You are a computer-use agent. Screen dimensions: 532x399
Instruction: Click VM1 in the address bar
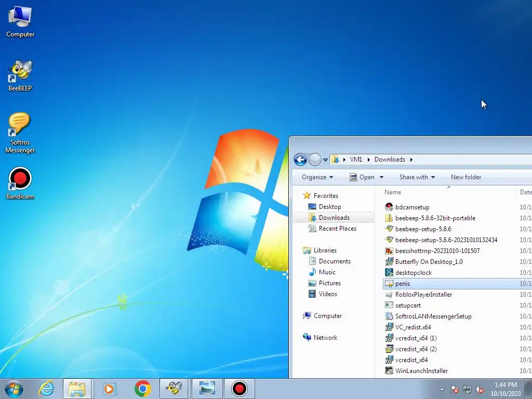coord(356,159)
